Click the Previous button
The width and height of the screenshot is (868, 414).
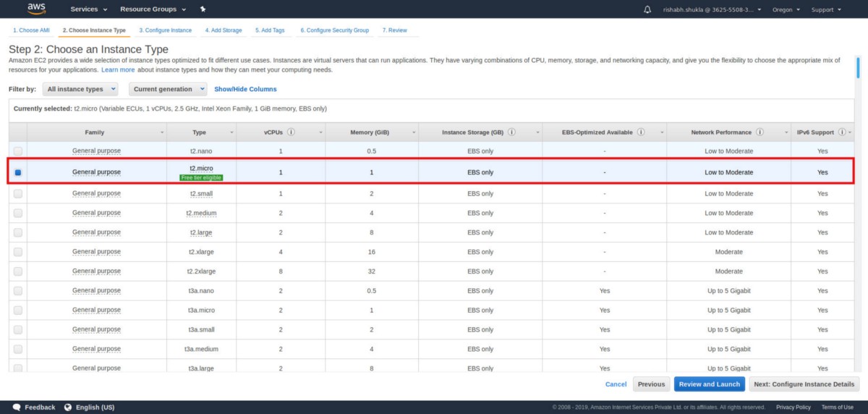pos(651,384)
